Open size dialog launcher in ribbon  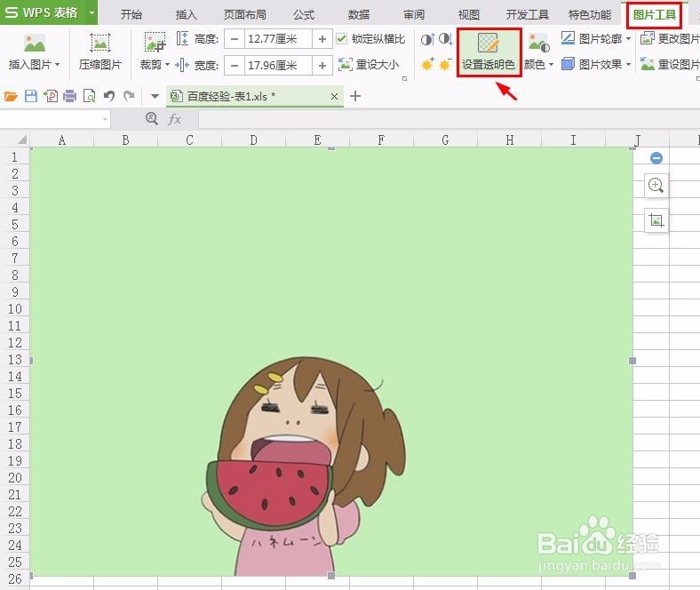coord(405,78)
